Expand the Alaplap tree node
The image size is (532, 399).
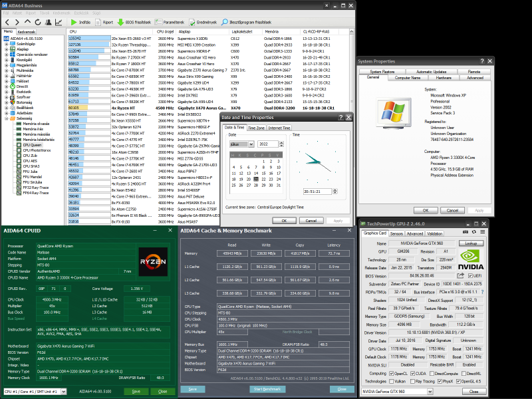[6, 49]
